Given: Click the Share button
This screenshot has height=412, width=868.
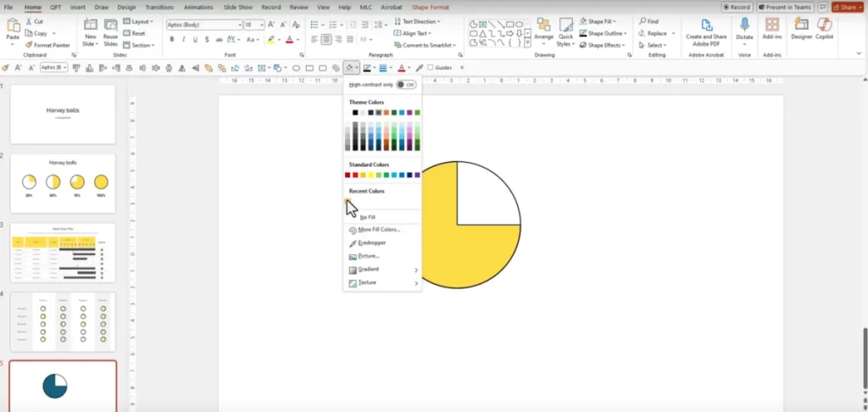Looking at the screenshot, I should [x=848, y=7].
